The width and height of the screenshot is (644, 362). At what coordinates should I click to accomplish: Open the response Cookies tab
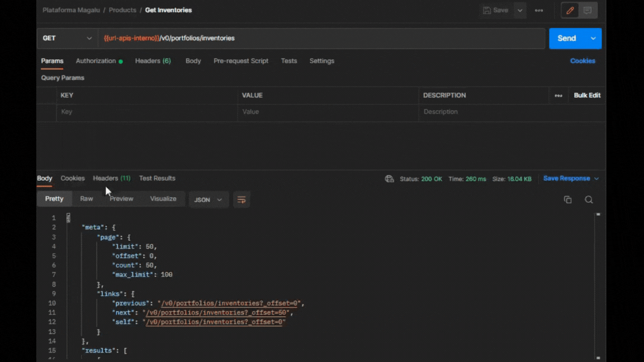coord(72,179)
